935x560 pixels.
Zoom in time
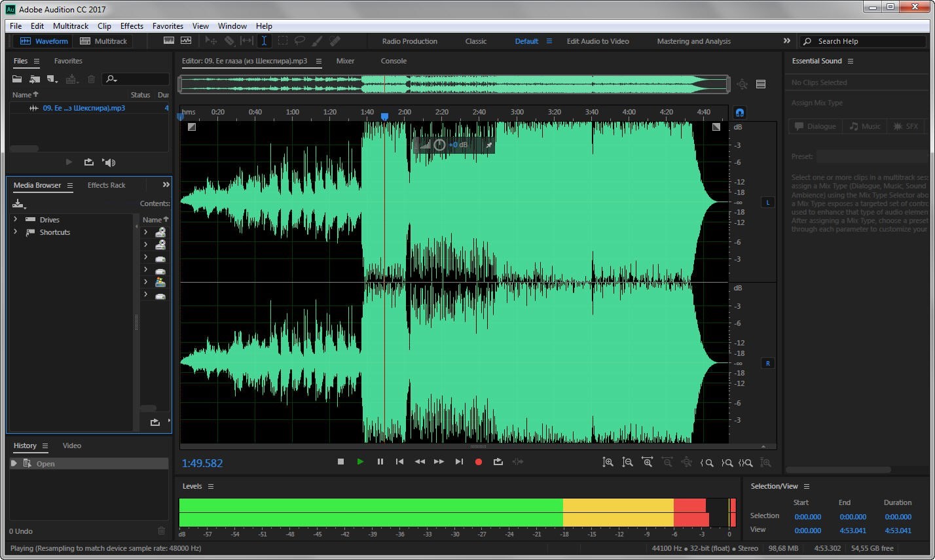point(647,462)
